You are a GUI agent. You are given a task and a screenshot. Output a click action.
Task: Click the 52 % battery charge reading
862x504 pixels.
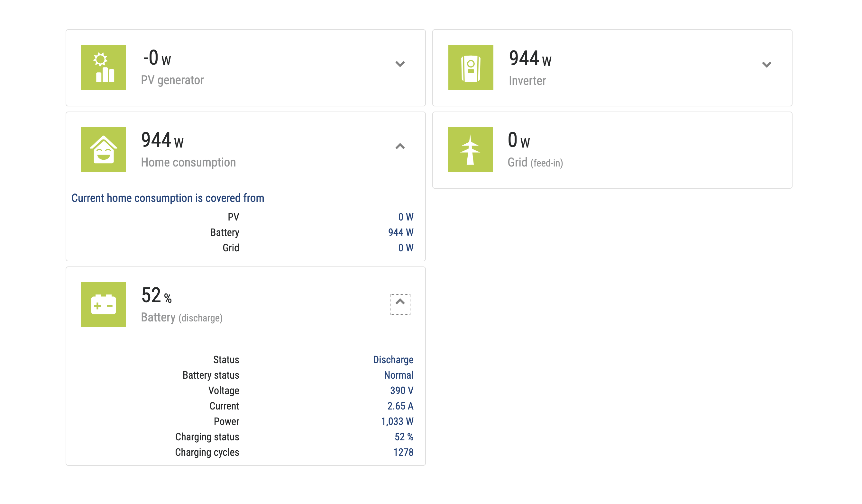tap(156, 295)
